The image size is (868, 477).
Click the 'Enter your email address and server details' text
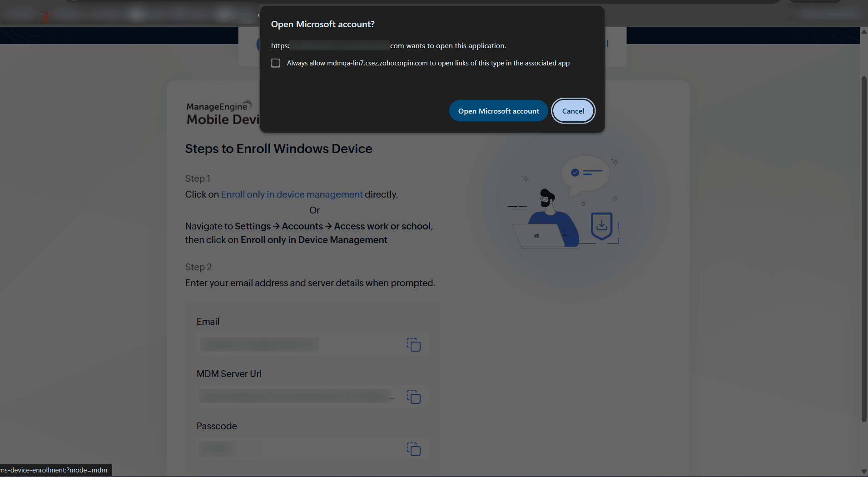[x=310, y=283]
